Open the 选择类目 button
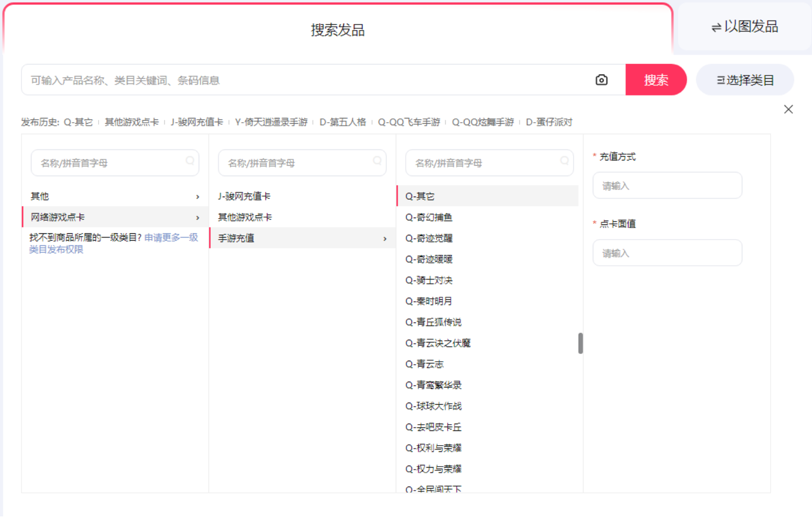Screen dimensions: 812x518 point(744,80)
